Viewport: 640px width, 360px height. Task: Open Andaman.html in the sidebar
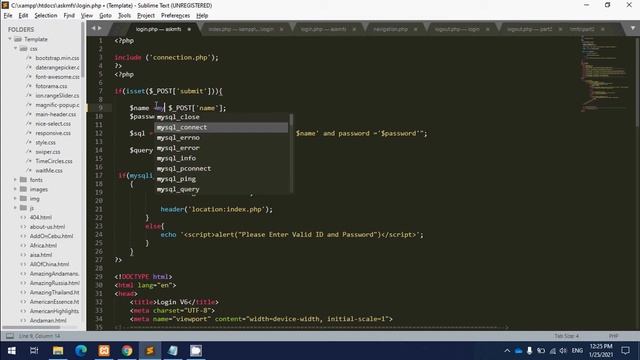click(x=48, y=320)
